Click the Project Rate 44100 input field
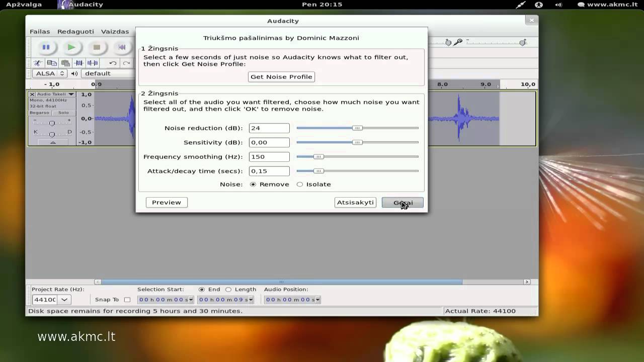Image resolution: width=644 pixels, height=362 pixels. pos(45,300)
